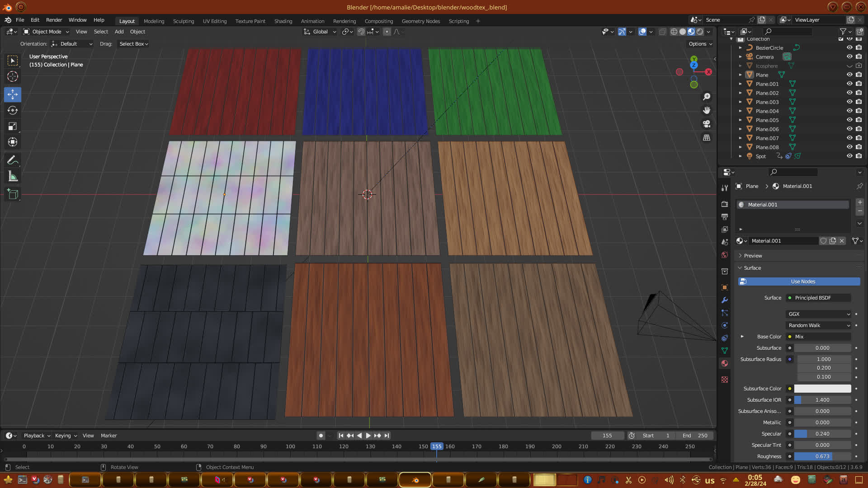The height and width of the screenshot is (488, 868).
Task: Click the Roughness slider
Action: click(822, 456)
